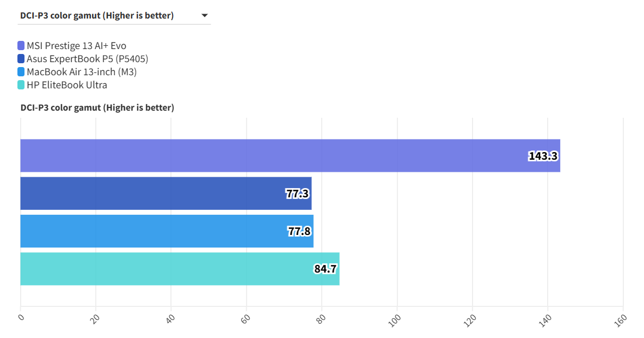This screenshot has height=338, width=644.
Task: Click the 143.3 value label
Action: point(543,156)
